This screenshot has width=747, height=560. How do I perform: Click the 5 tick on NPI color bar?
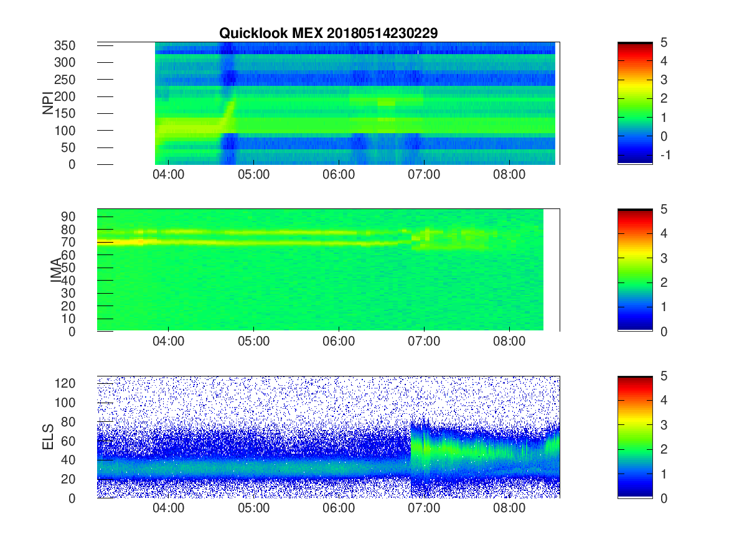[664, 43]
